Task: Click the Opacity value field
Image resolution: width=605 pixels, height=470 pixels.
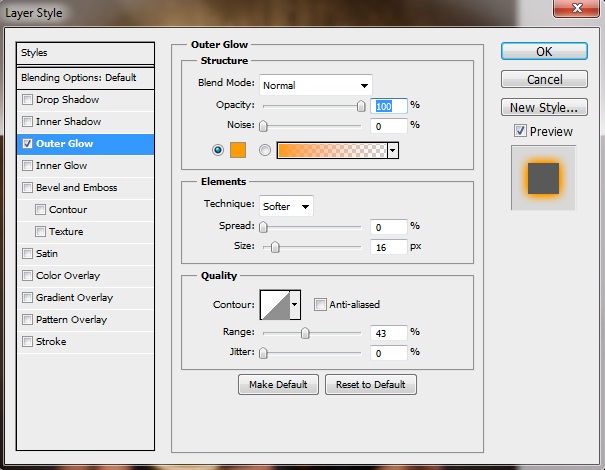Action: coord(389,106)
